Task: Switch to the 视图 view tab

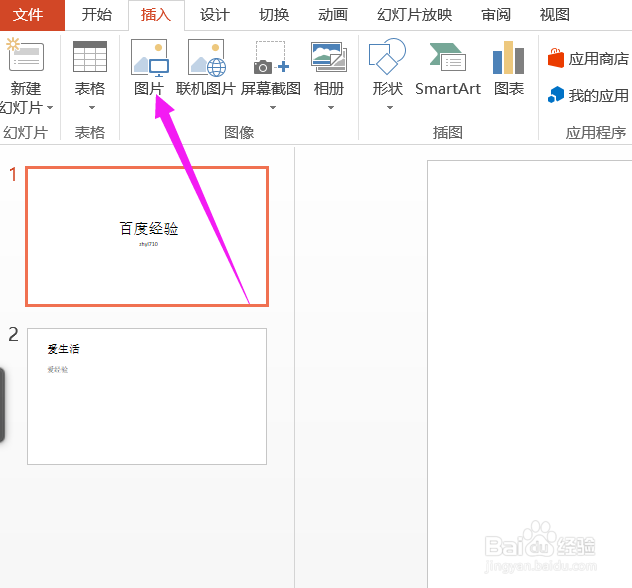Action: pyautogui.click(x=555, y=15)
